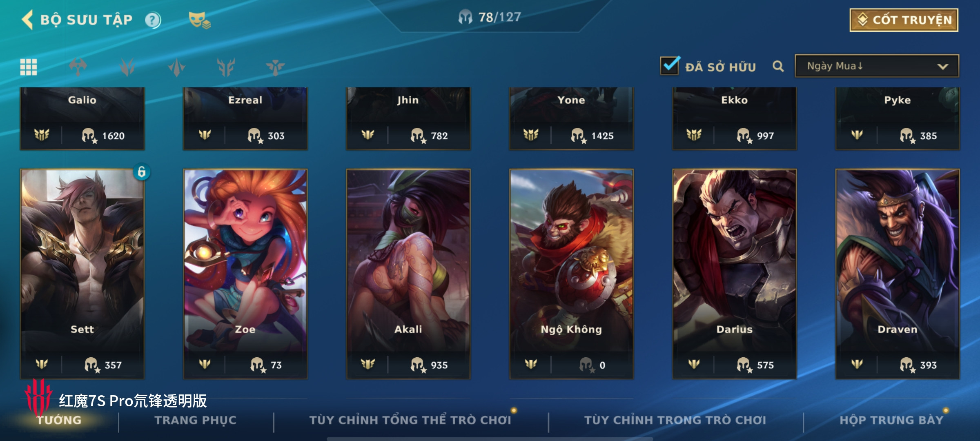Open the Darius champion card
The width and height of the screenshot is (980, 441).
(x=735, y=274)
